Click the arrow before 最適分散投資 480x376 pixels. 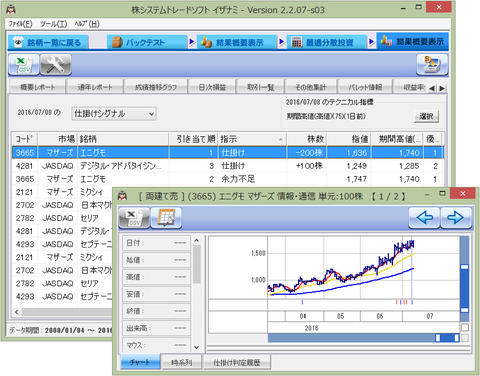tap(282, 42)
